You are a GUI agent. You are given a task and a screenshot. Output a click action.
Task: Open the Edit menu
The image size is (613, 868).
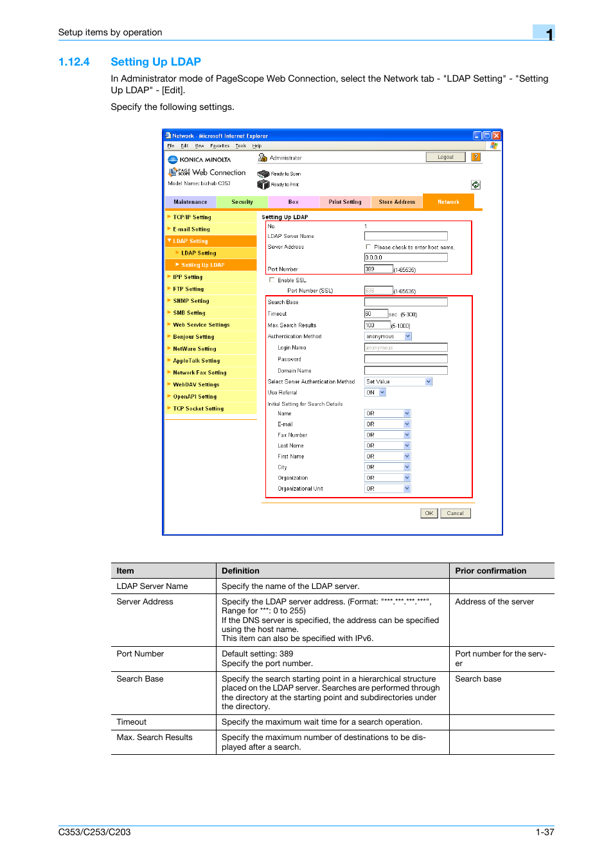[184, 146]
